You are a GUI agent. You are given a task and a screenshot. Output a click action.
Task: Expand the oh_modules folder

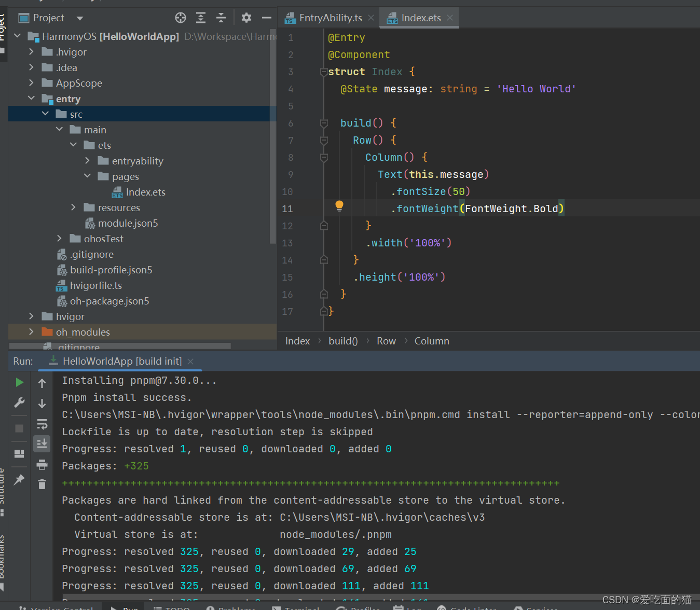pyautogui.click(x=31, y=331)
